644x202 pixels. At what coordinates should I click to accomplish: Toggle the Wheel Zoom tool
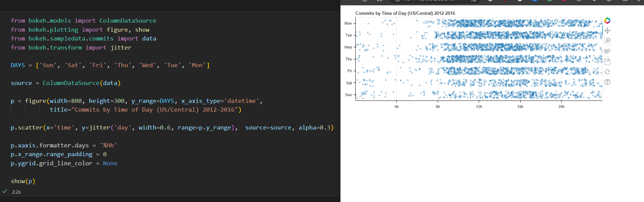(607, 51)
